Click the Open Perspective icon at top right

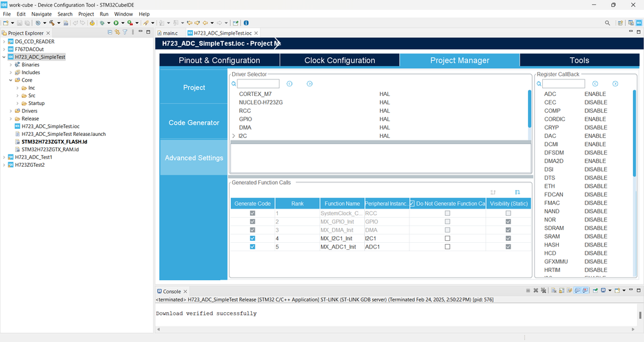(x=621, y=23)
